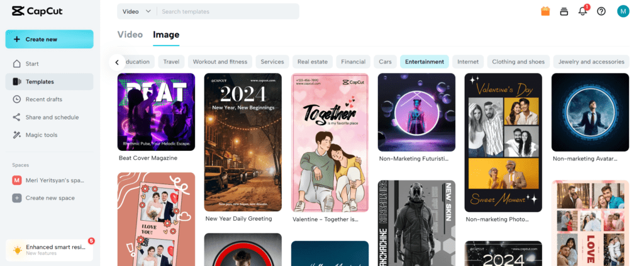Screen dimensions: 644x266
Task: Open the I Love You photo strip thumbnail
Action: tap(156, 219)
